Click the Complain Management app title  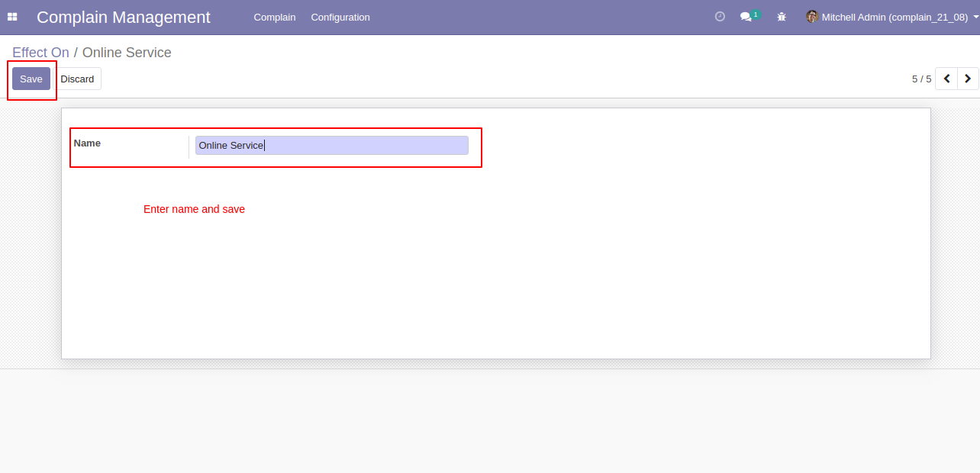[124, 17]
